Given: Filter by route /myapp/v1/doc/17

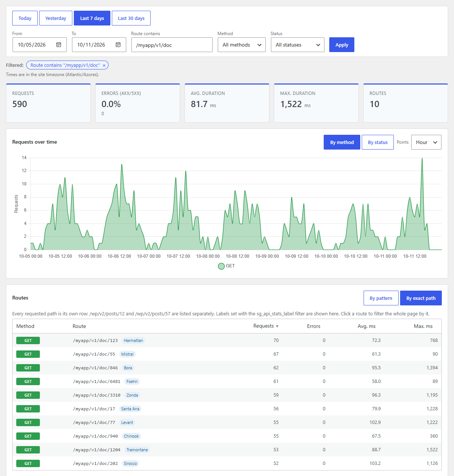Looking at the screenshot, I should (94, 409).
